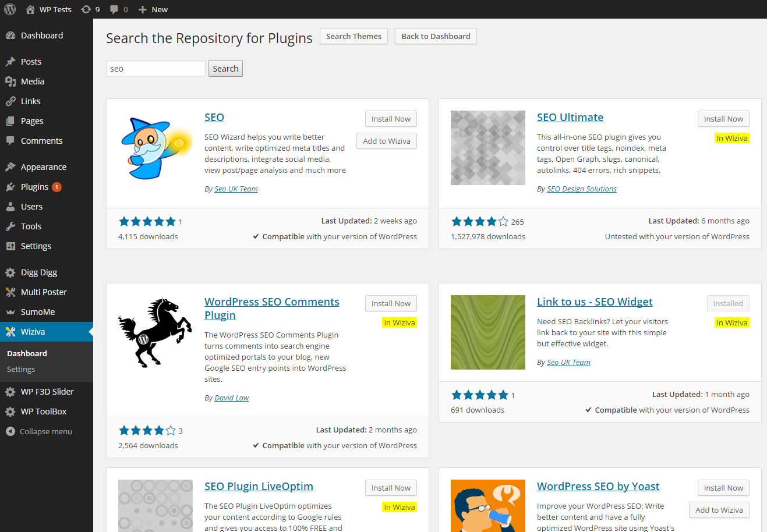Click the Media icon in sidebar

(x=10, y=81)
